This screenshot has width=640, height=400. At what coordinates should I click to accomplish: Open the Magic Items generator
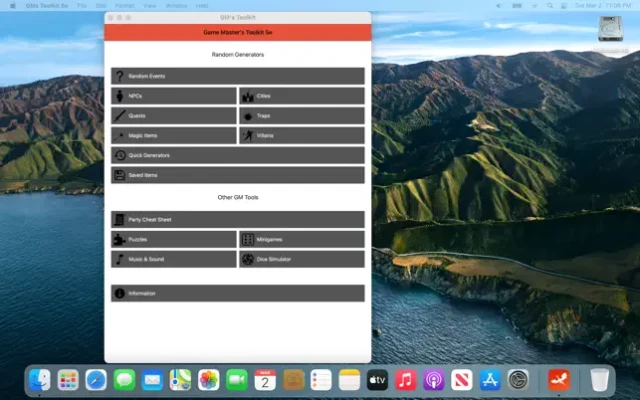174,135
